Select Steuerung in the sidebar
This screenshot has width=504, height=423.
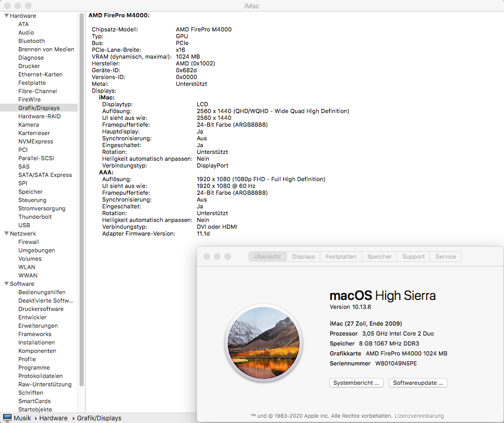coord(32,199)
